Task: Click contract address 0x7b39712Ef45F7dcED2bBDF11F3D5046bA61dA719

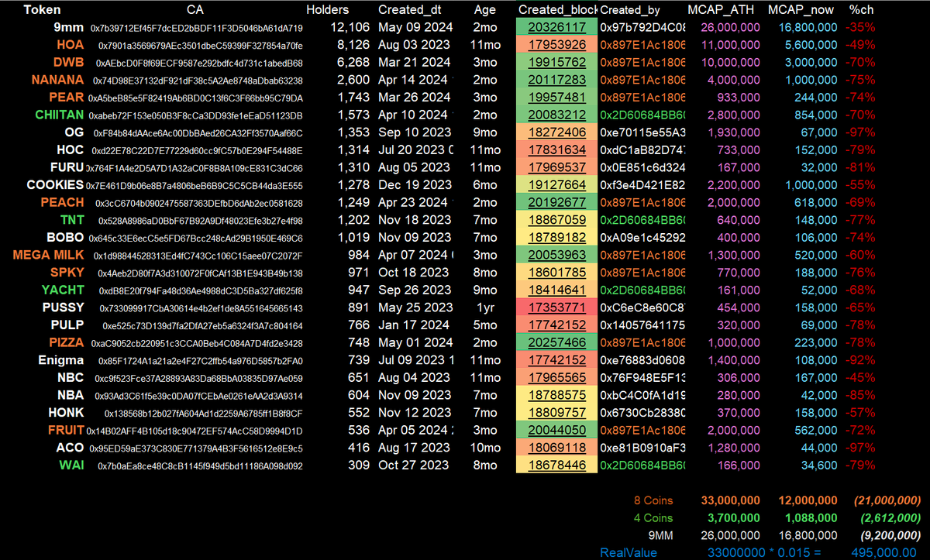Action: coord(197,28)
